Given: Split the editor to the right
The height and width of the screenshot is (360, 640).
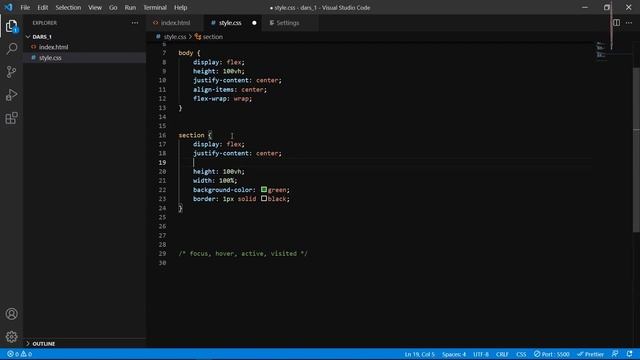Looking at the screenshot, I should click(x=616, y=23).
